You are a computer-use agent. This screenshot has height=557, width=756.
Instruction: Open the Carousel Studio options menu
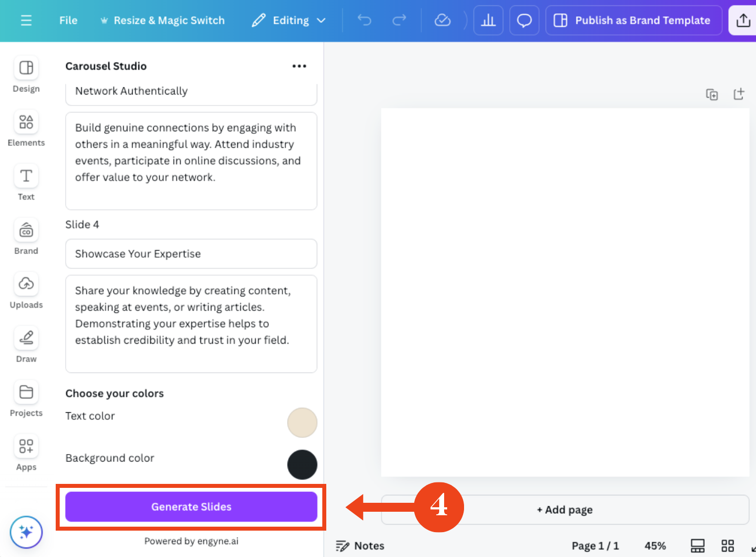[x=299, y=66]
